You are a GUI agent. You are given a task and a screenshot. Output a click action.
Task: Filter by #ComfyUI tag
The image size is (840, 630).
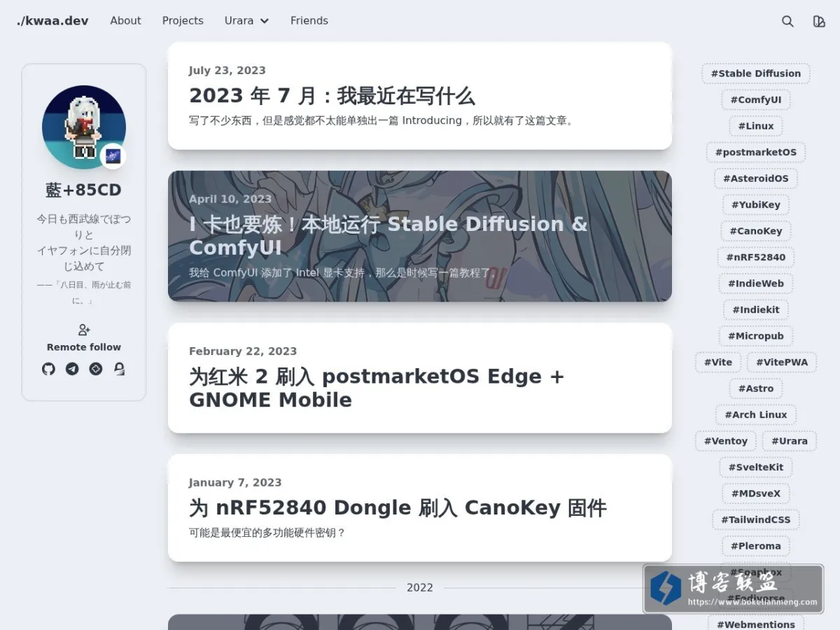(756, 100)
